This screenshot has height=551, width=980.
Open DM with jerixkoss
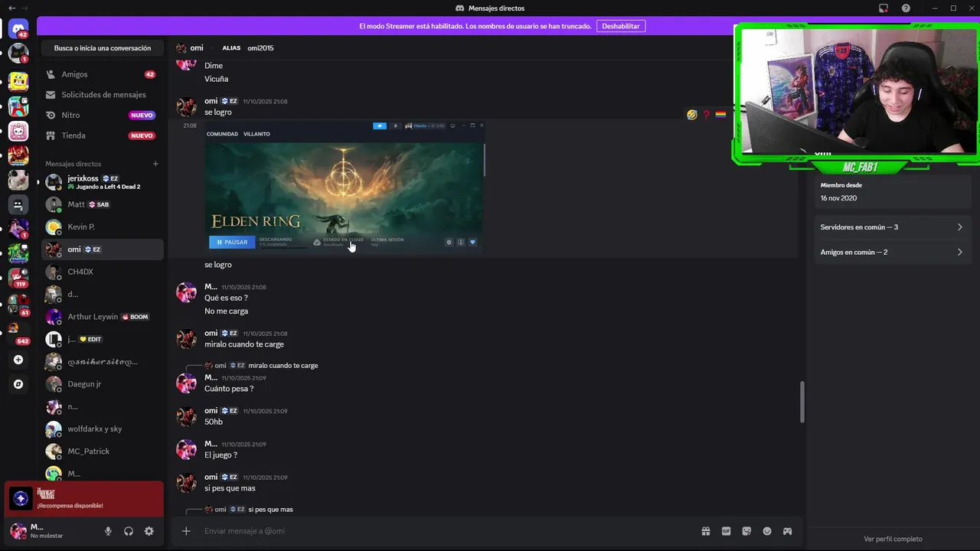point(102,182)
